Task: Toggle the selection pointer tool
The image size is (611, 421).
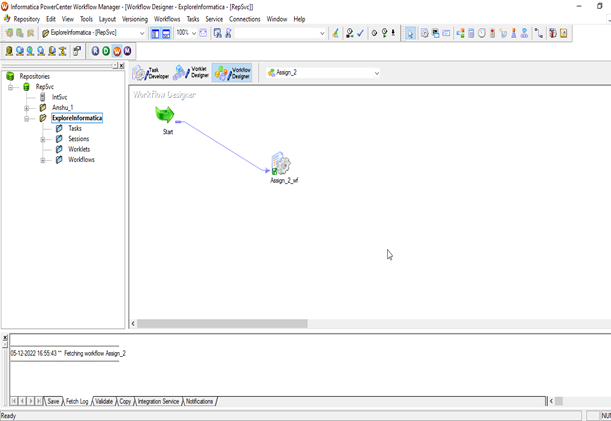Action: coord(410,34)
